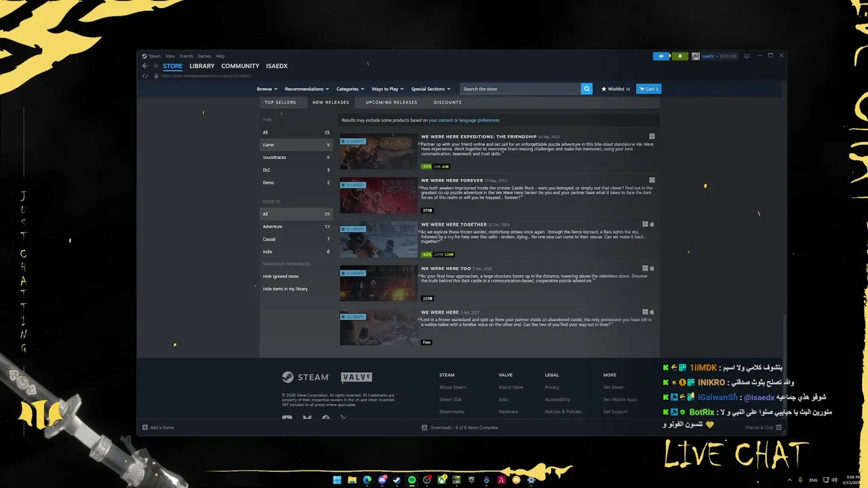This screenshot has width=868, height=488.
Task: Open the Friends menu
Action: (186, 56)
